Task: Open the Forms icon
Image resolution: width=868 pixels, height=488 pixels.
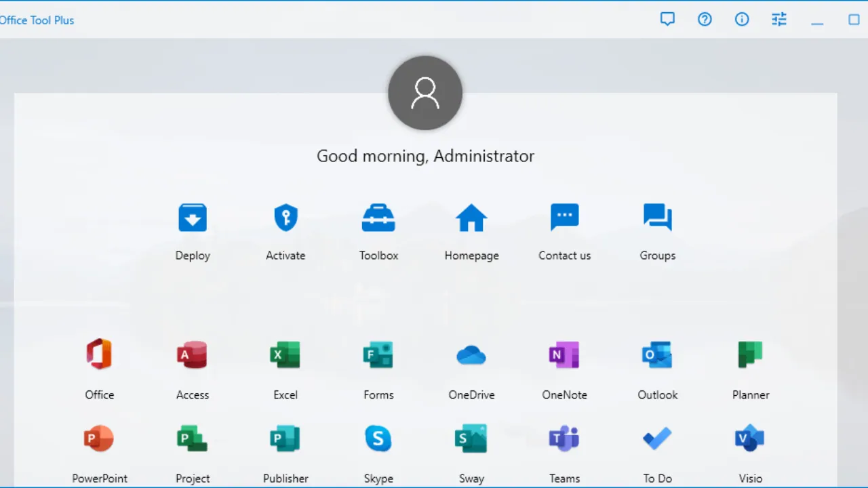Action: (x=378, y=354)
